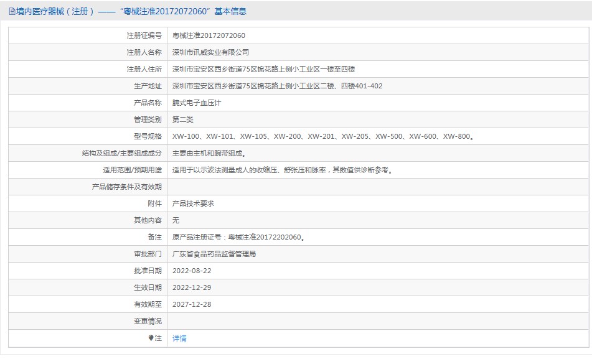Click the 产品储存条件及有效期 label
Image resolution: width=592 pixels, height=364 pixels.
[127, 187]
